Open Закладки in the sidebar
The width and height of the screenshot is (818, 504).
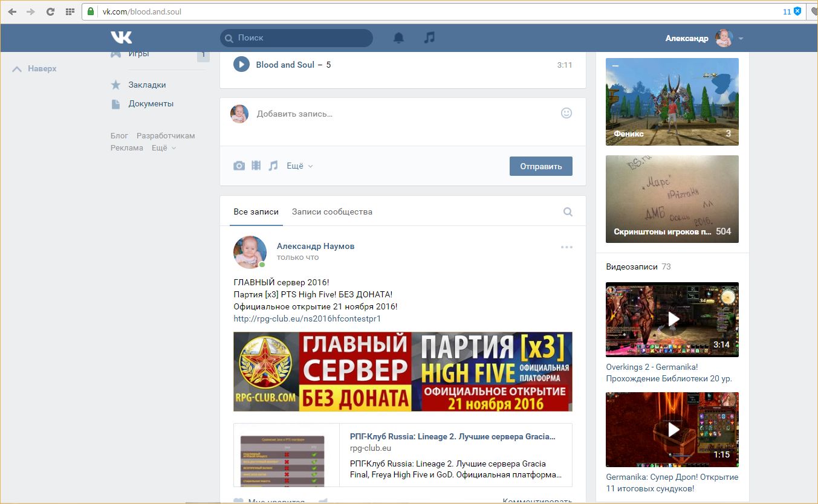pos(147,85)
